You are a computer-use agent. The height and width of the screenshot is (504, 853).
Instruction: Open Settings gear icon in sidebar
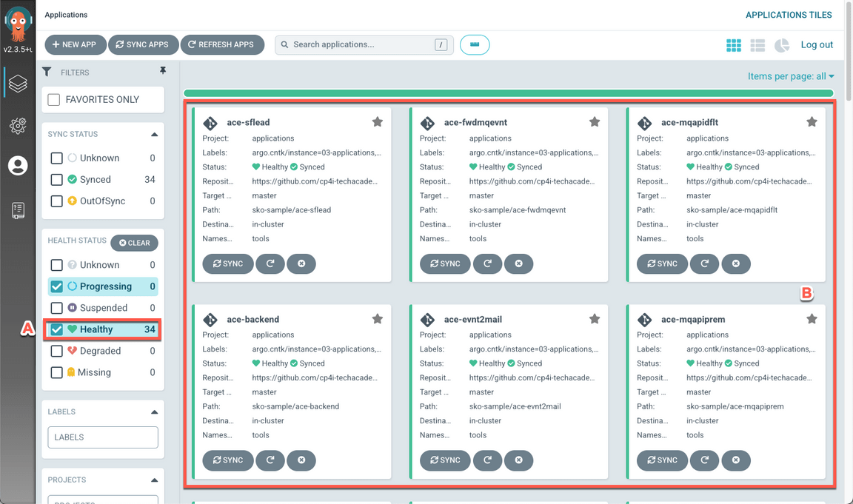18,126
